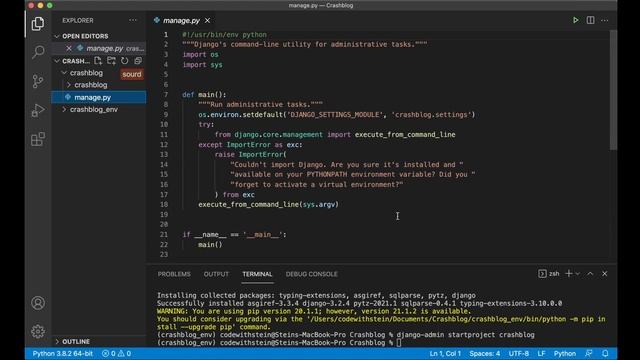Change indentation via Spaces: 4
Viewport: 640px width, 360px height.
click(x=484, y=353)
